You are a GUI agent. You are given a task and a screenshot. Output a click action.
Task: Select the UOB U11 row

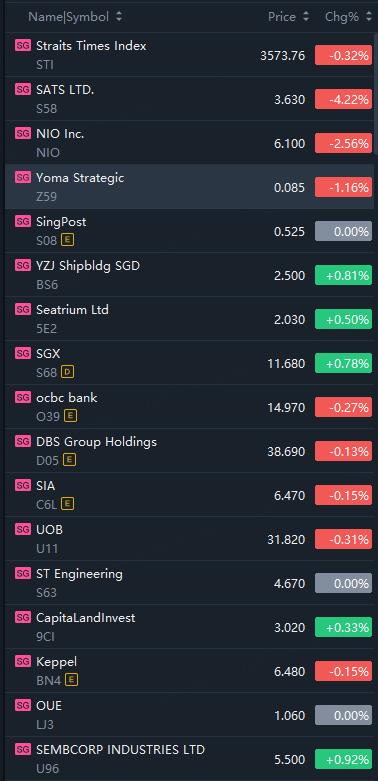point(189,538)
